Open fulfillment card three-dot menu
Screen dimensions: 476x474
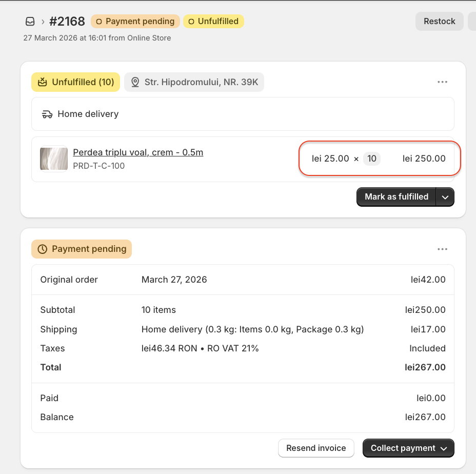(442, 82)
